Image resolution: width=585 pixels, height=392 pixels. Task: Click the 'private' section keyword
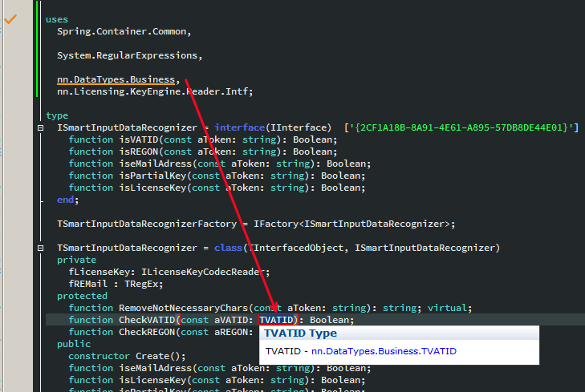tap(76, 260)
